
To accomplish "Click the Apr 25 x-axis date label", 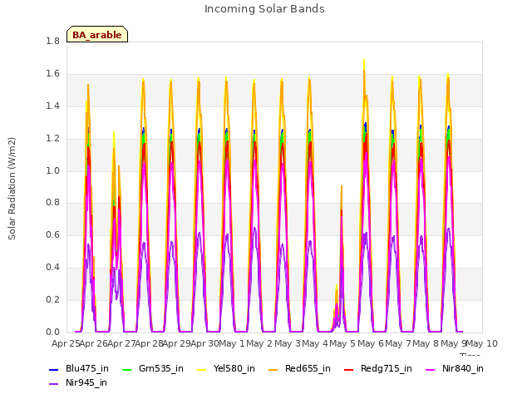I will (66, 344).
